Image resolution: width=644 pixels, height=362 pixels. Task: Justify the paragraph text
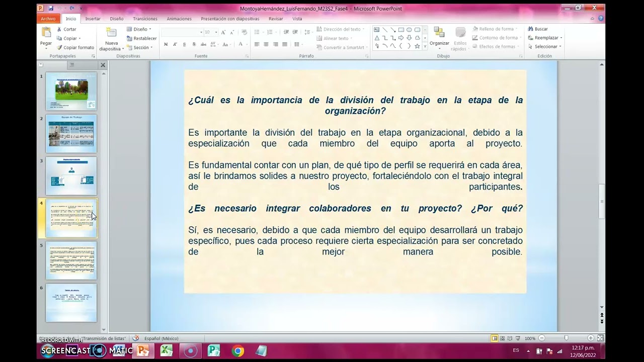point(285,44)
